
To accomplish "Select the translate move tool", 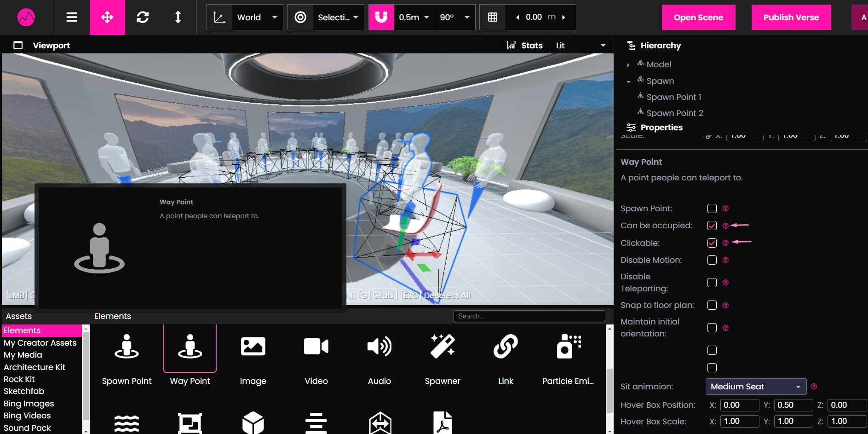I will point(107,17).
